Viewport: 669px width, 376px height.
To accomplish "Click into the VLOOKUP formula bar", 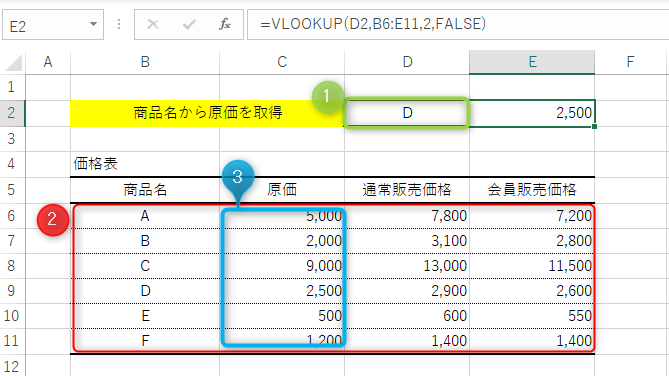I will pyautogui.click(x=458, y=24).
